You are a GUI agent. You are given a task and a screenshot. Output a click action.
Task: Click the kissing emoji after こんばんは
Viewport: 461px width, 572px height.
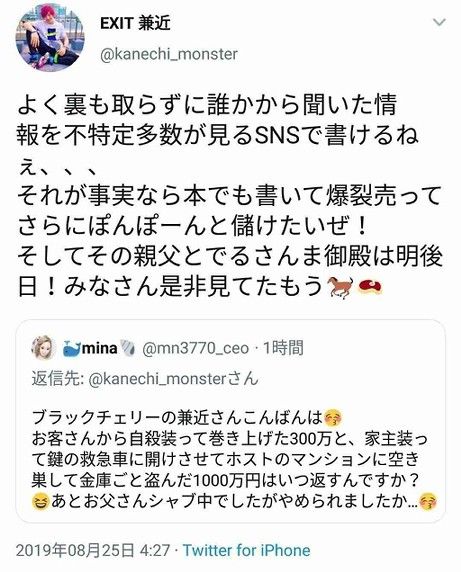(333, 418)
